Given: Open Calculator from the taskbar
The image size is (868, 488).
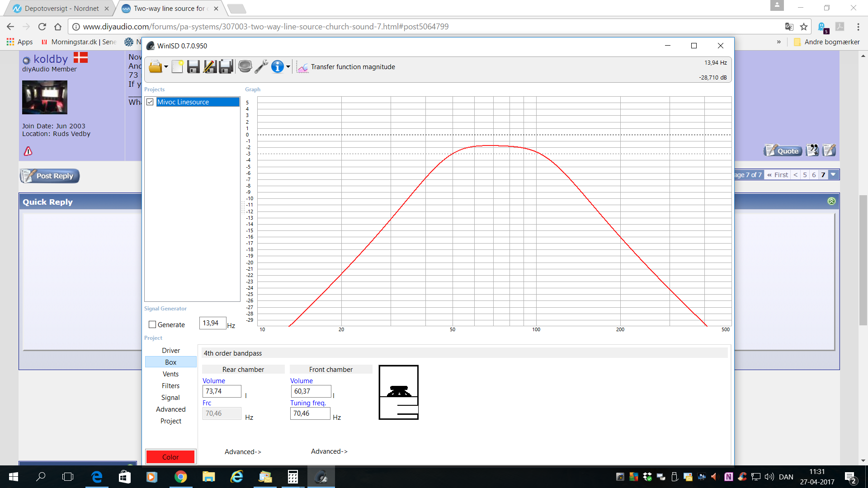Looking at the screenshot, I should [x=292, y=477].
